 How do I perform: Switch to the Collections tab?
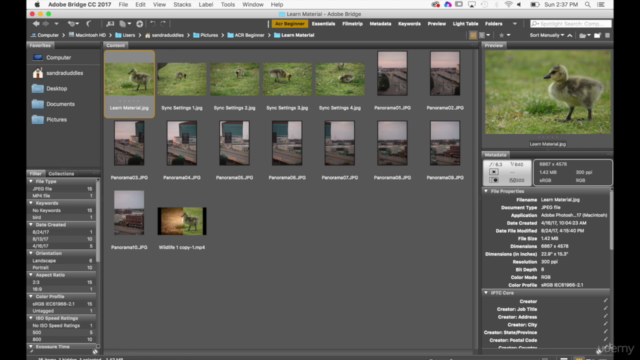pos(61,173)
